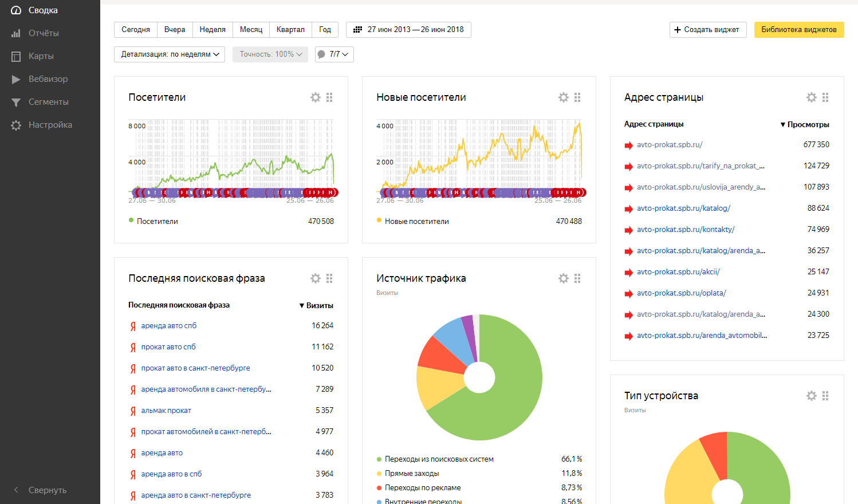This screenshot has height=504, width=858.
Task: Click the Вебвизор play icon
Action: tap(16, 79)
